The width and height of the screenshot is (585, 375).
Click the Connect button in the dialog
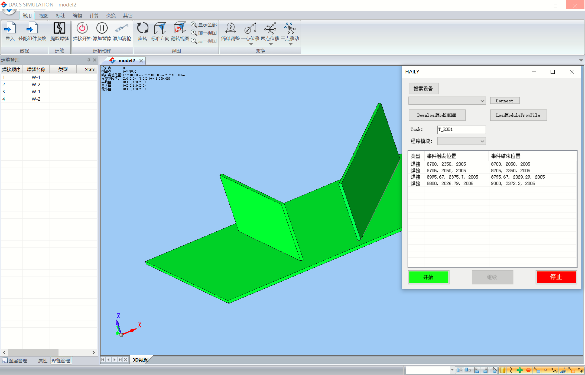click(x=505, y=101)
